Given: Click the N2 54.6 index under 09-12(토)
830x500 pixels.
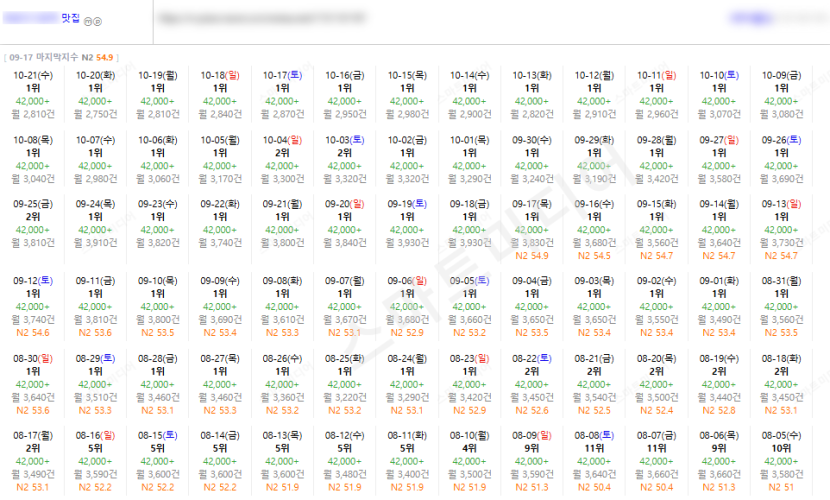Looking at the screenshot, I should click(33, 333).
